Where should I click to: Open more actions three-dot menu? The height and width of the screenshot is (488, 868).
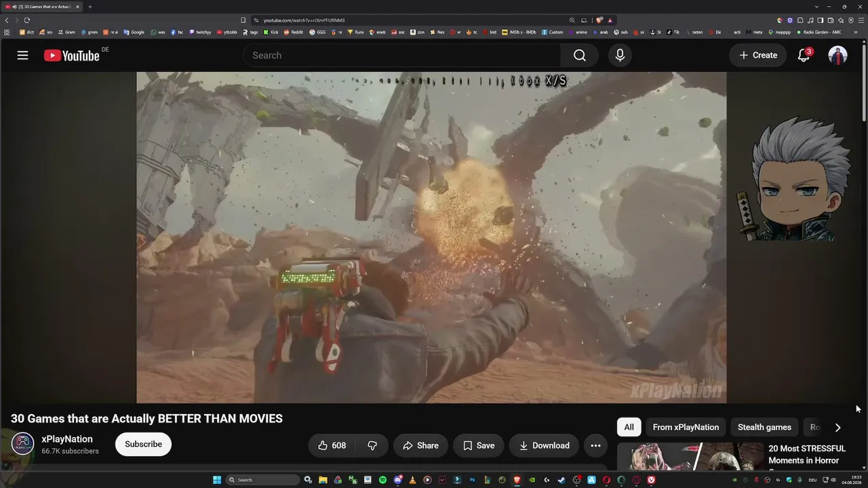595,445
